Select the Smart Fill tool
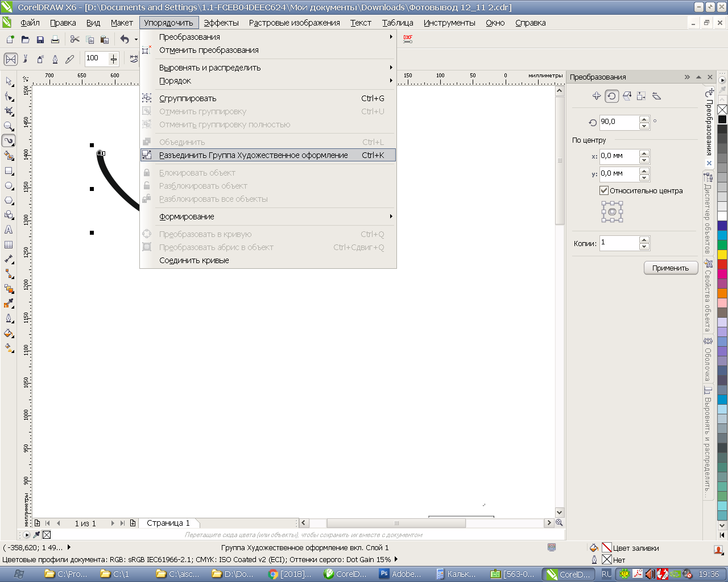 (x=9, y=156)
